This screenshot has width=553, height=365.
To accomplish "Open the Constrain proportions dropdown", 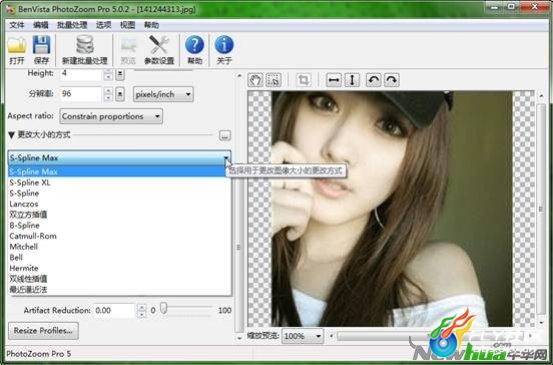I will click(111, 116).
